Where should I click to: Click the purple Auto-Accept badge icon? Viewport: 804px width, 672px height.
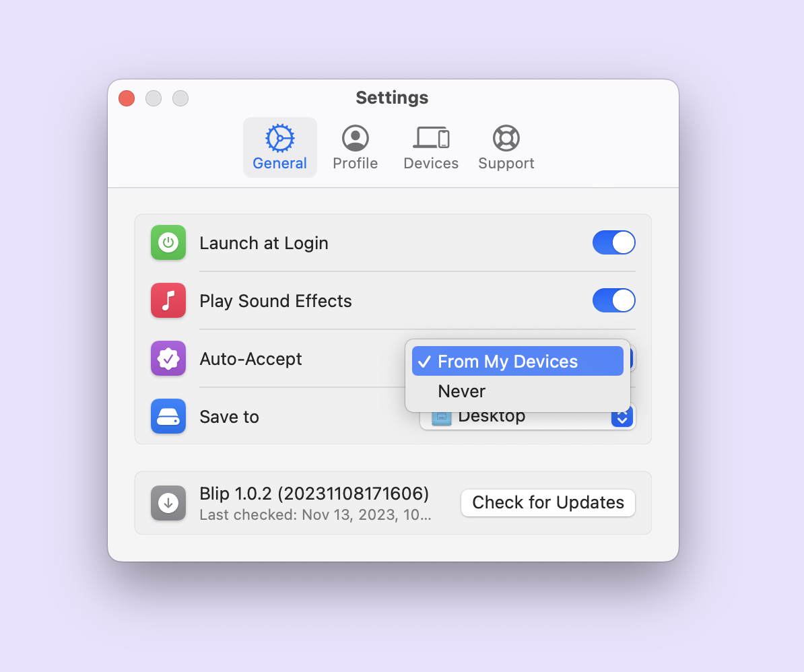168,359
